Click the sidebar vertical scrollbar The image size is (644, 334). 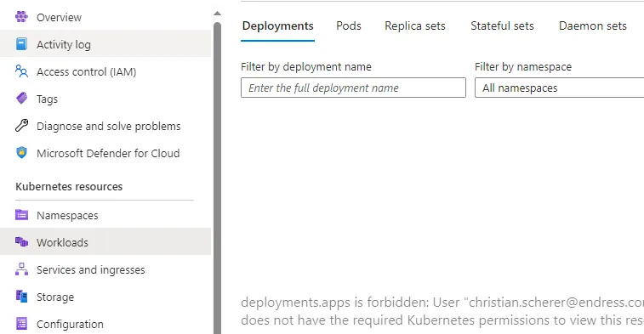pos(217,178)
